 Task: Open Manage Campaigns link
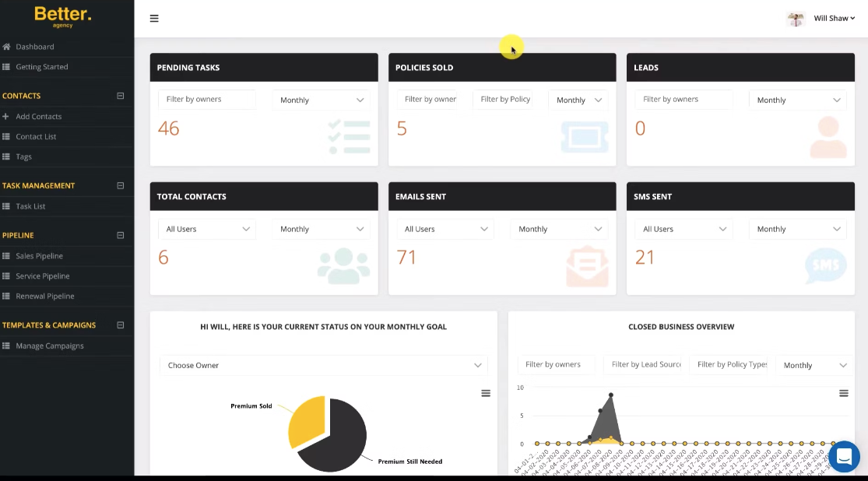point(50,346)
